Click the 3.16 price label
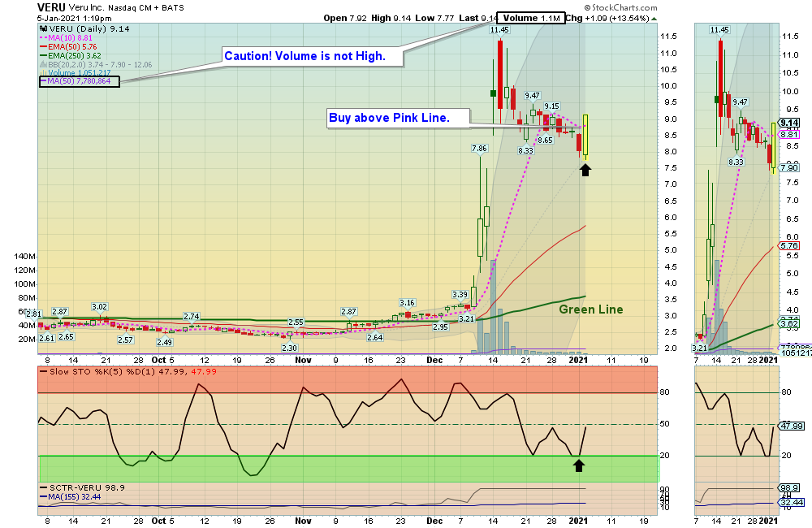Image resolution: width=812 pixels, height=528 pixels. pos(407,303)
